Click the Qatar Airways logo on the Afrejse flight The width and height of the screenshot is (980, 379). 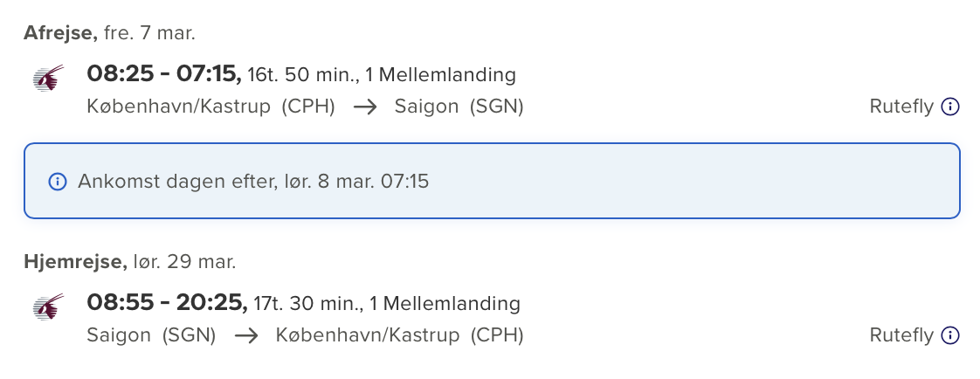pyautogui.click(x=48, y=79)
